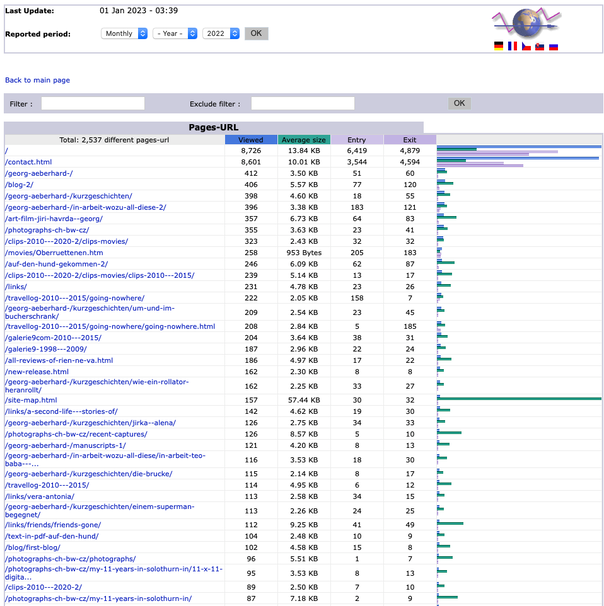Screen dimensions: 604x606
Task: Open the /links/ page link
Action: point(16,287)
